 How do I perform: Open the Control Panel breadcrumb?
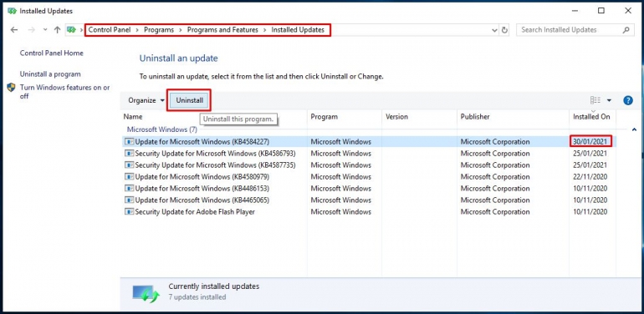[110, 30]
